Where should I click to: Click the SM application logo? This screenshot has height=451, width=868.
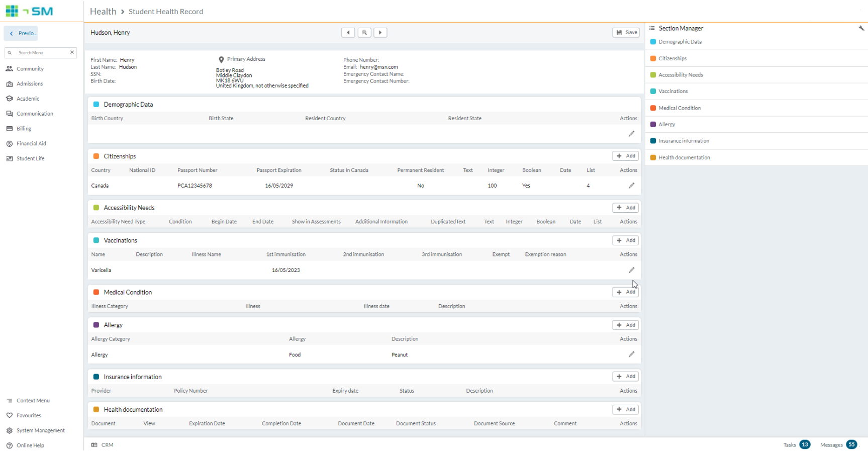[x=29, y=11]
